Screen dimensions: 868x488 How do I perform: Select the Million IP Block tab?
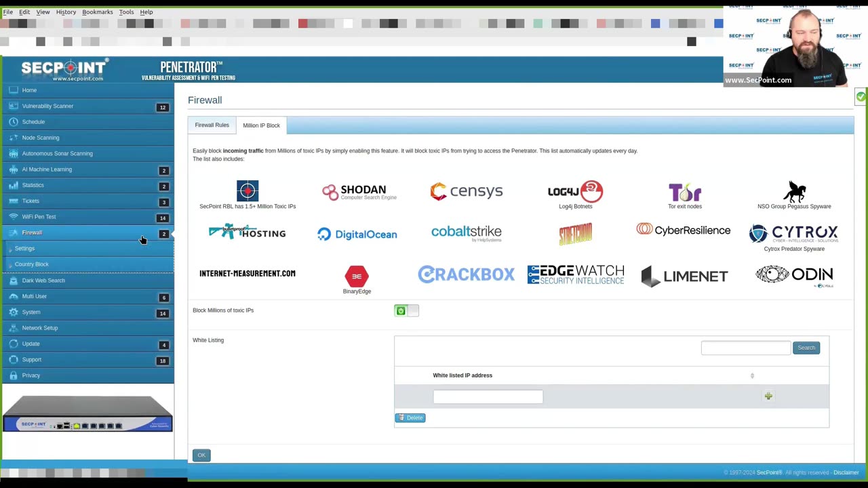pos(261,125)
